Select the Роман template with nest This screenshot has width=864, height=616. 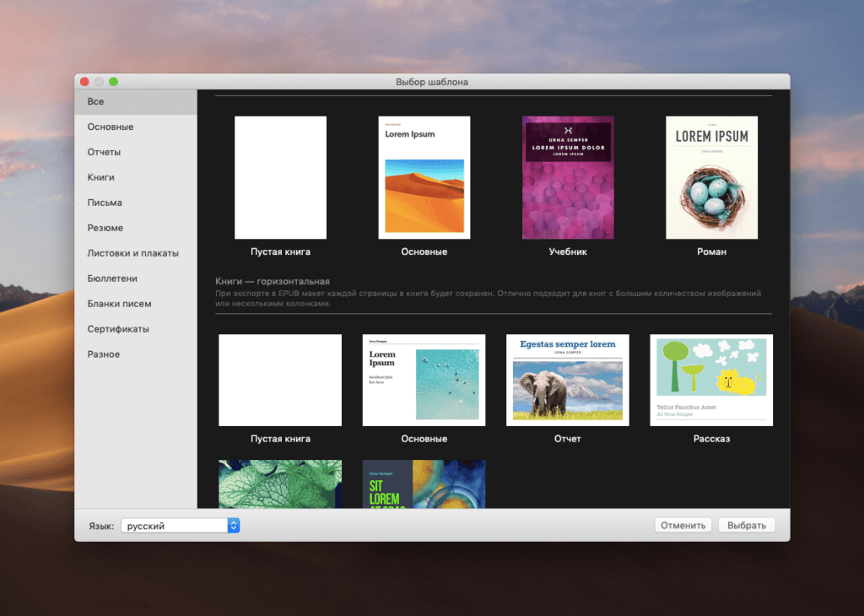pos(711,178)
